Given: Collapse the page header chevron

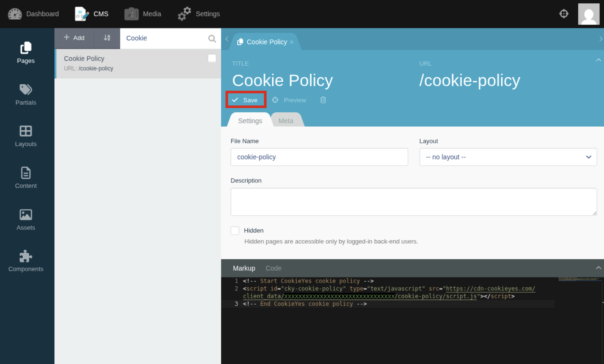Looking at the screenshot, I should [x=598, y=60].
